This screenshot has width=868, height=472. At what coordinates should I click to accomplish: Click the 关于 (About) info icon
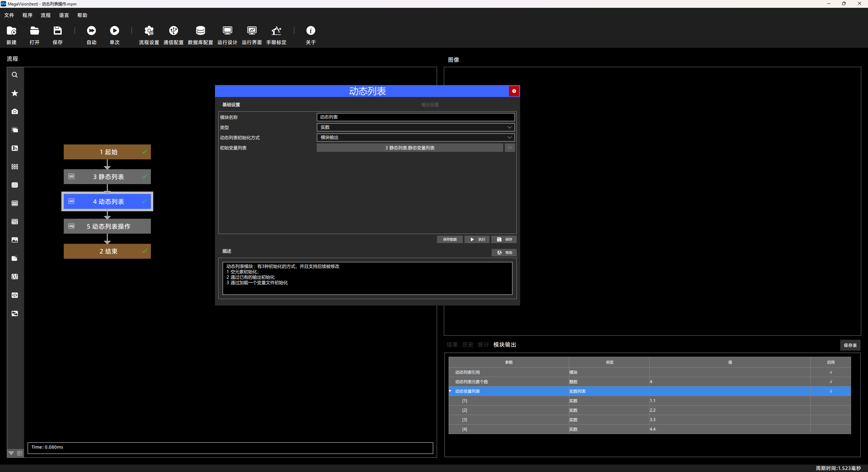click(311, 31)
